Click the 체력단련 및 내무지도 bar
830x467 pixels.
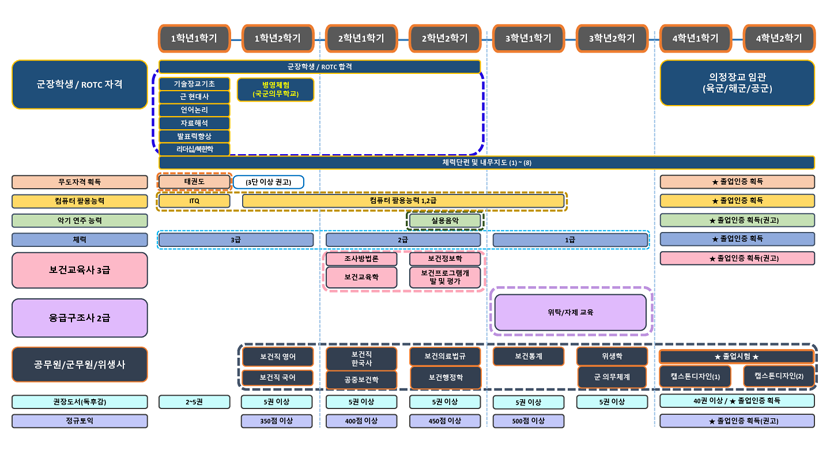[x=486, y=163]
